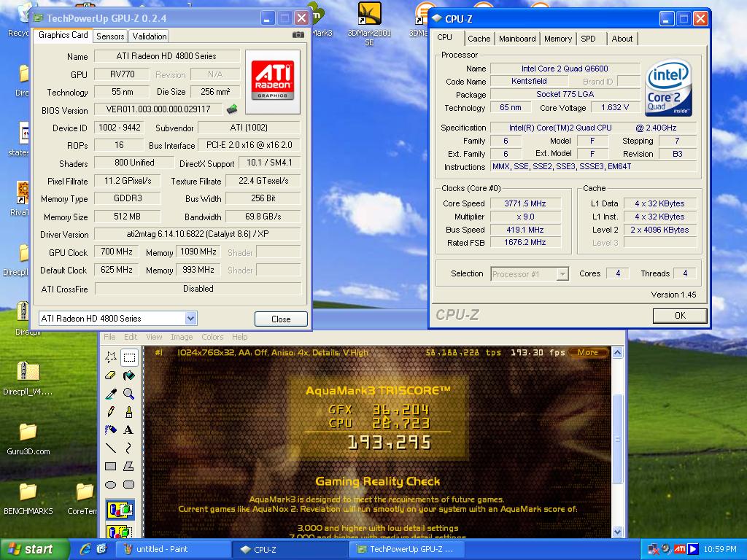The height and width of the screenshot is (560, 747).
Task: Click the BIOS save chip icon in GPU-Z
Action: pyautogui.click(x=232, y=109)
